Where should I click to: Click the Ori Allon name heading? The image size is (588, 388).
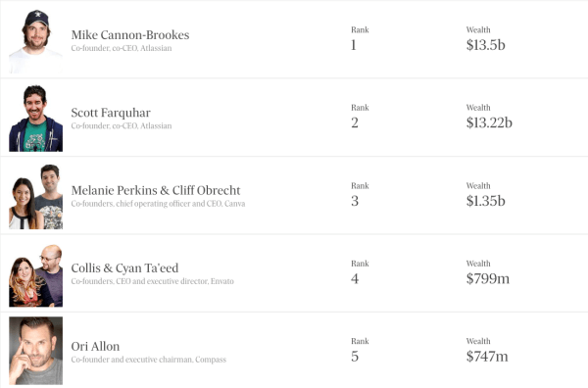(95, 346)
